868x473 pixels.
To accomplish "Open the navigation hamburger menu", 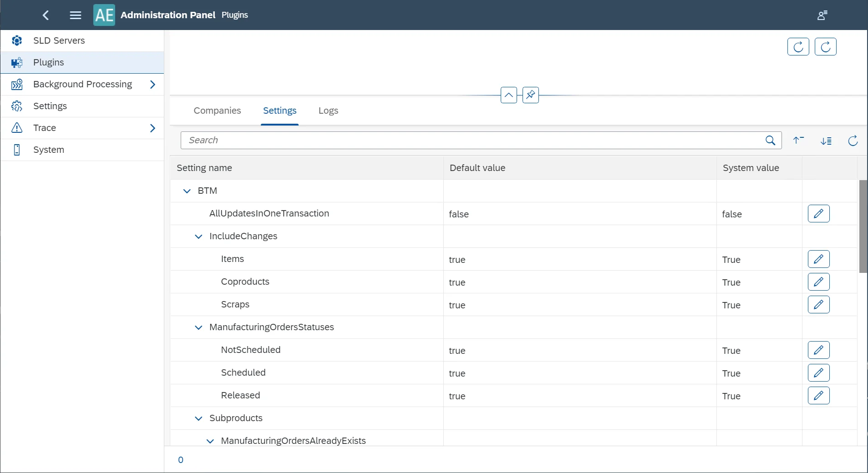I will pos(75,15).
